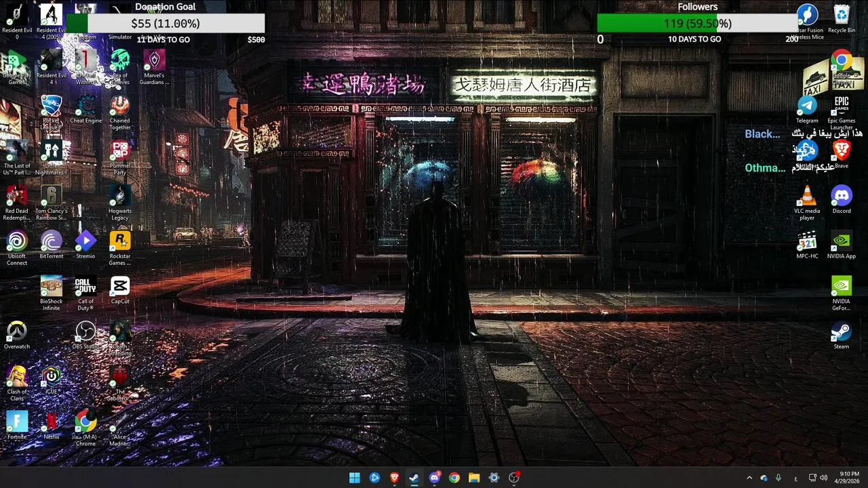Select the Recycle Bin desktop icon
Viewport: 868px width, 488px height.
[842, 19]
